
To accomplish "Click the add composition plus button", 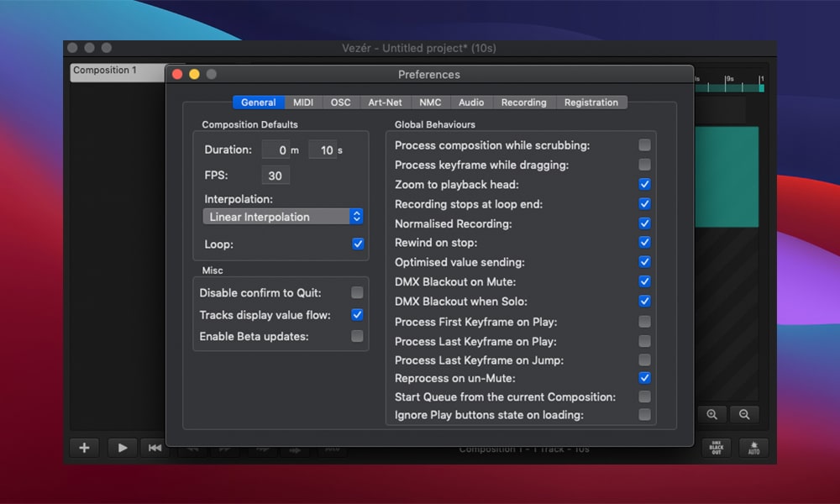I will click(x=84, y=448).
